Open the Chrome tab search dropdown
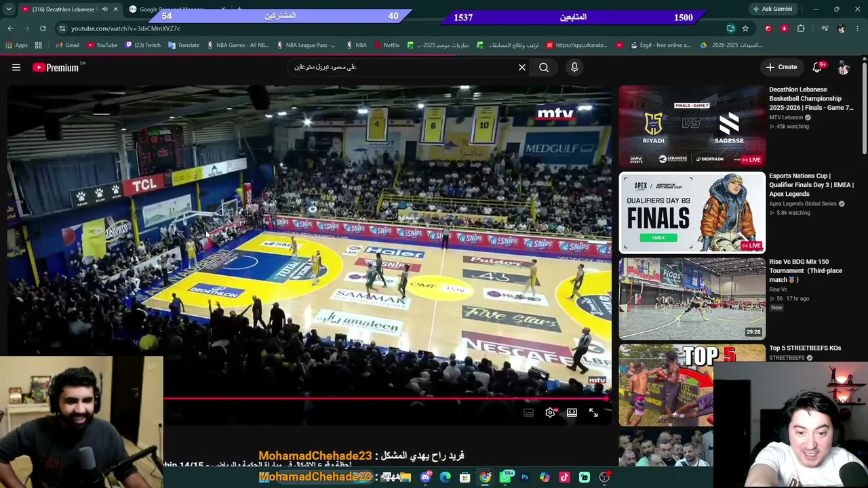Viewport: 868px width, 488px height. (x=9, y=9)
